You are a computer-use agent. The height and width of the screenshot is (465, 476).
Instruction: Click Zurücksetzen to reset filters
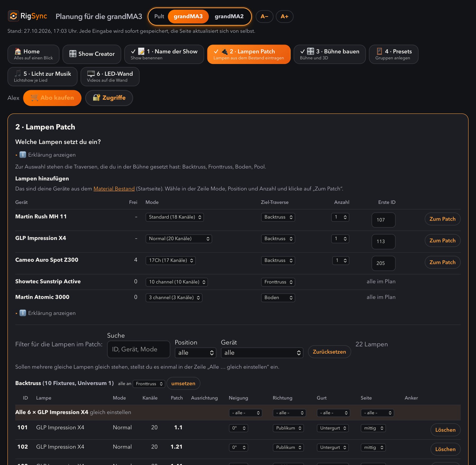coord(329,352)
